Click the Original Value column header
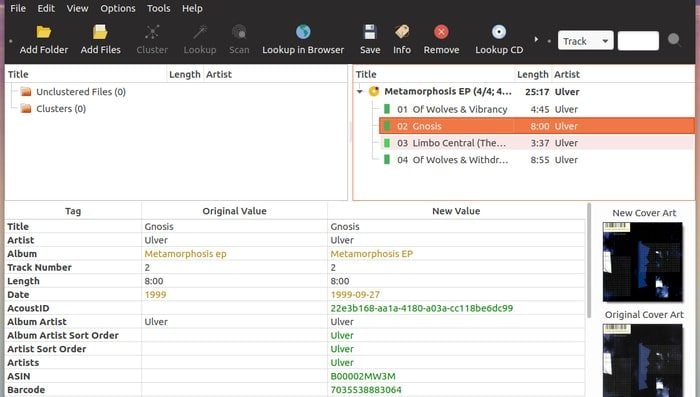Viewport: 700px width, 397px height. coord(234,211)
